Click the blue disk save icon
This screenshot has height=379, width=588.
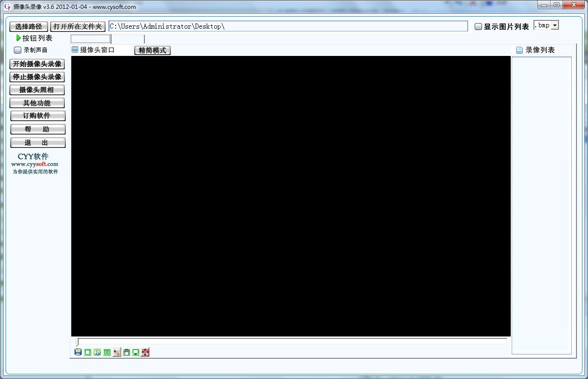coord(78,352)
